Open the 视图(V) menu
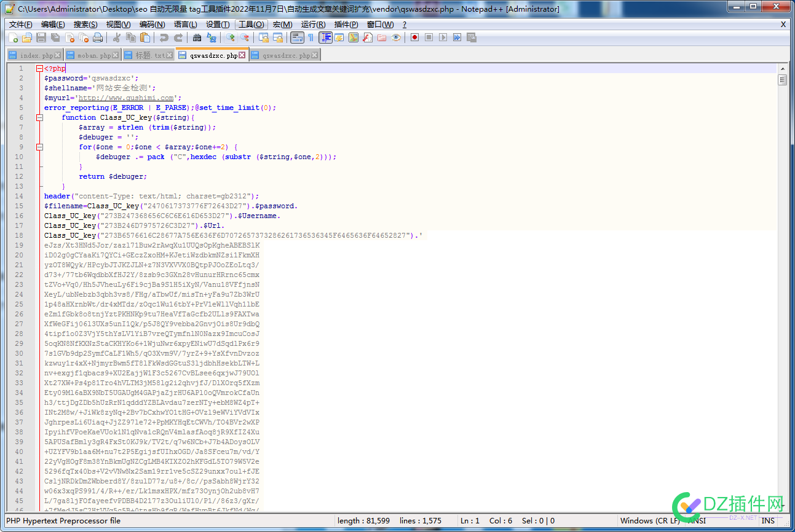Image resolution: width=795 pixels, height=532 pixels. (118, 25)
